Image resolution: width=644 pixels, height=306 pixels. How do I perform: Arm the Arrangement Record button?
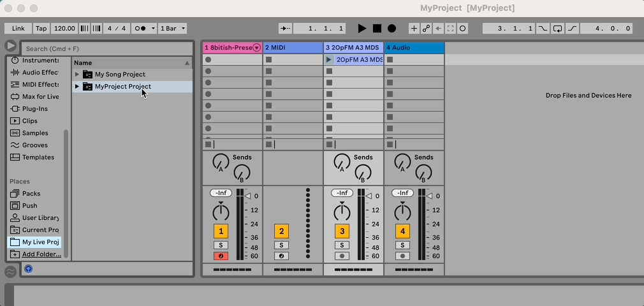392,28
